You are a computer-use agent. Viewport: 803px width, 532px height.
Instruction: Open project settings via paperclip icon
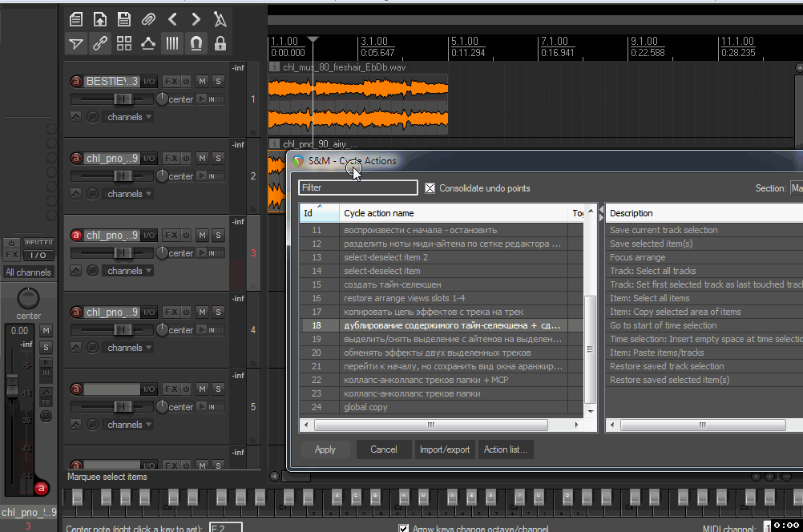pos(148,19)
